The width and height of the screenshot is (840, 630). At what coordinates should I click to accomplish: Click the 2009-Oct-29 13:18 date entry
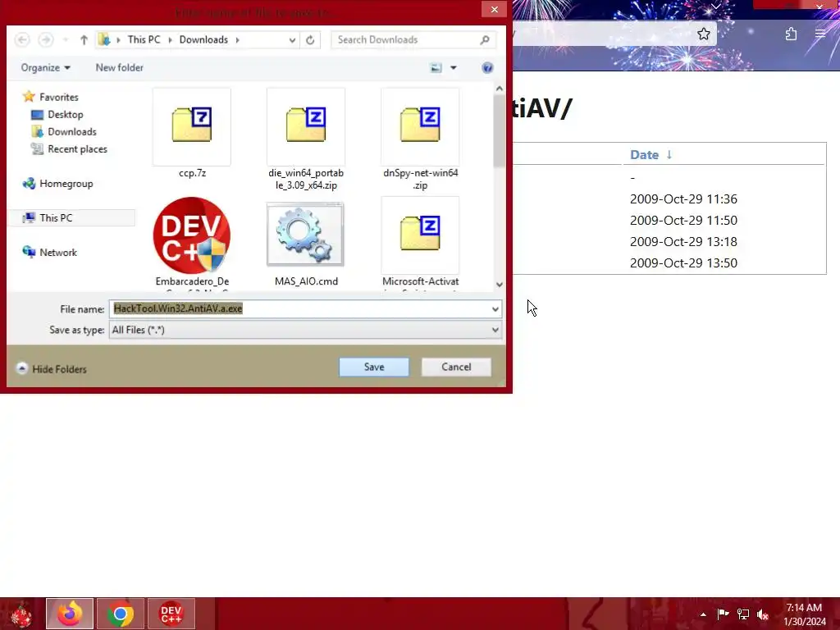coord(683,242)
